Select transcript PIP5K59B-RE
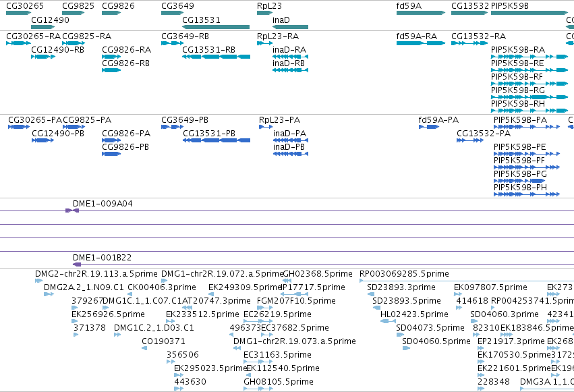 pos(529,70)
